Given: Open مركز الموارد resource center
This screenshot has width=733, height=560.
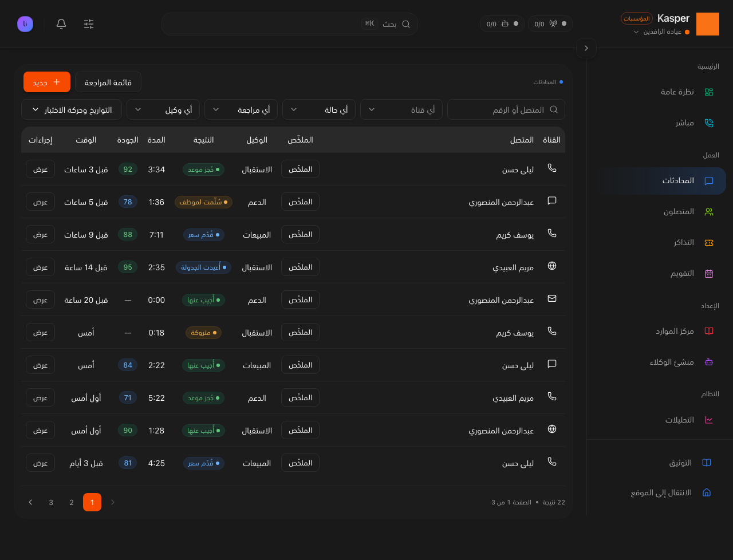Looking at the screenshot, I should [659, 332].
